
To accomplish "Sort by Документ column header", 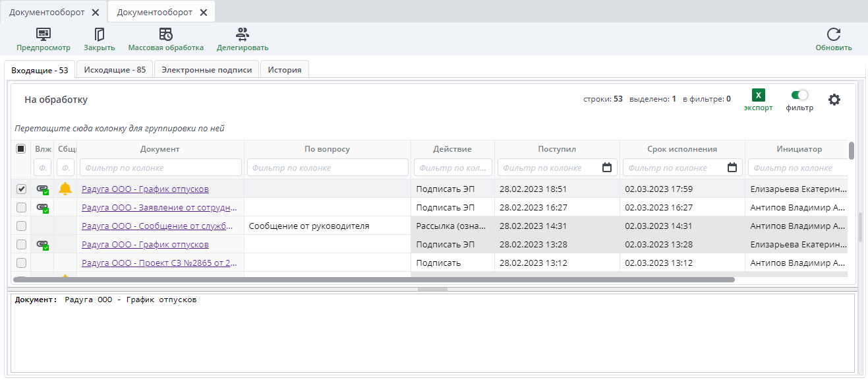I will 160,149.
